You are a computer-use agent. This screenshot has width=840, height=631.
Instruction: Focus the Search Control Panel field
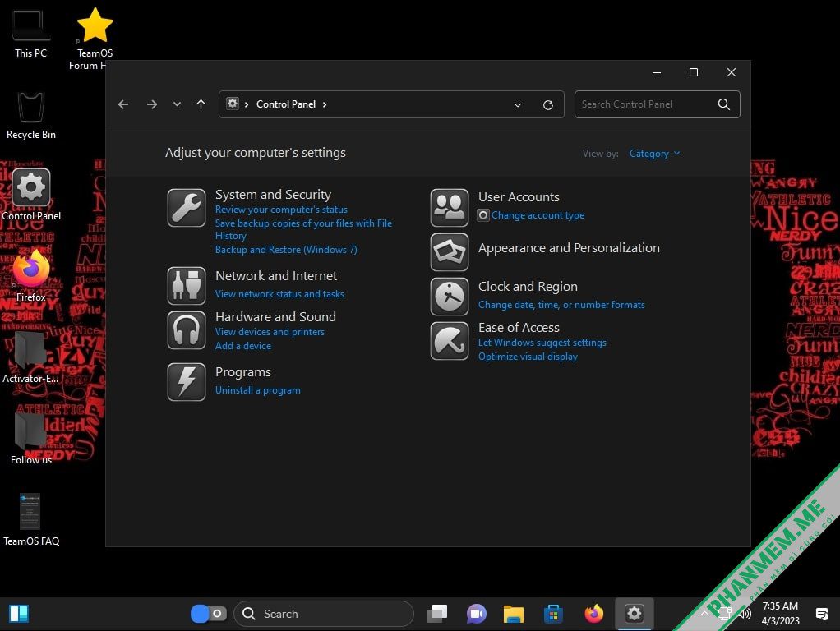click(x=657, y=104)
